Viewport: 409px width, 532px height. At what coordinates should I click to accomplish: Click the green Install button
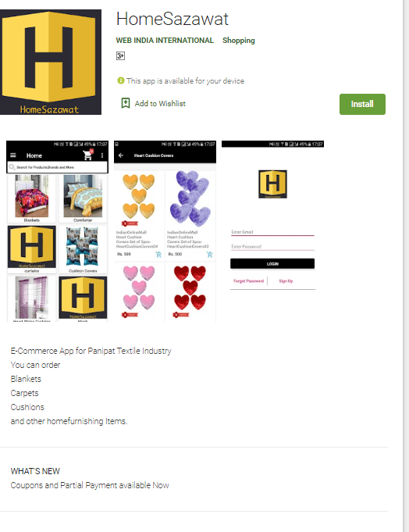(362, 104)
